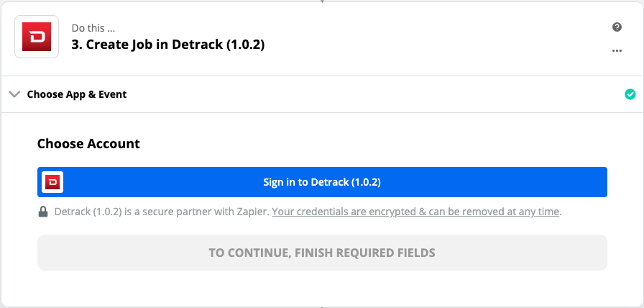Click the green checkmark status icon

point(630,94)
